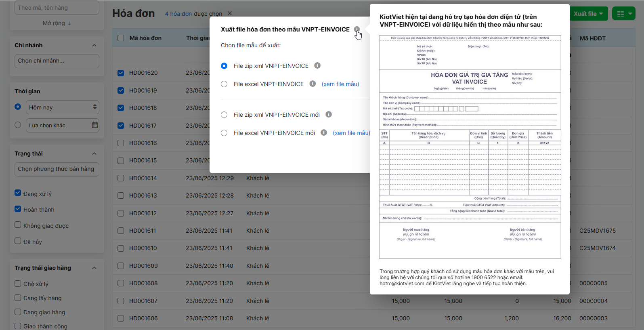Clear the 4 hóa đơn selection with X
This screenshot has width=644, height=330.
pyautogui.click(x=230, y=13)
